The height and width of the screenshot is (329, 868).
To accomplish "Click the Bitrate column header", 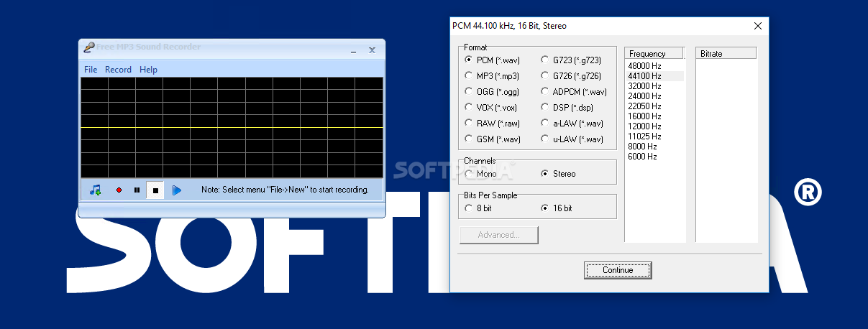I will (x=726, y=53).
